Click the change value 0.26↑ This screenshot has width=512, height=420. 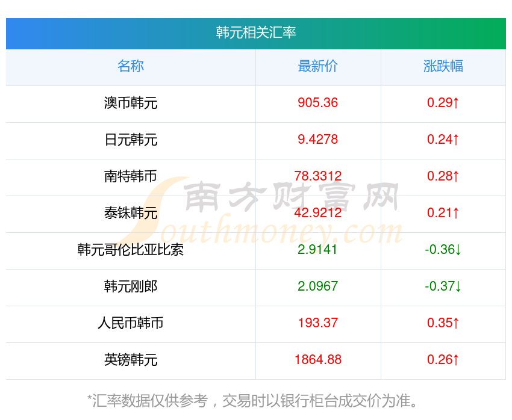coord(443,360)
